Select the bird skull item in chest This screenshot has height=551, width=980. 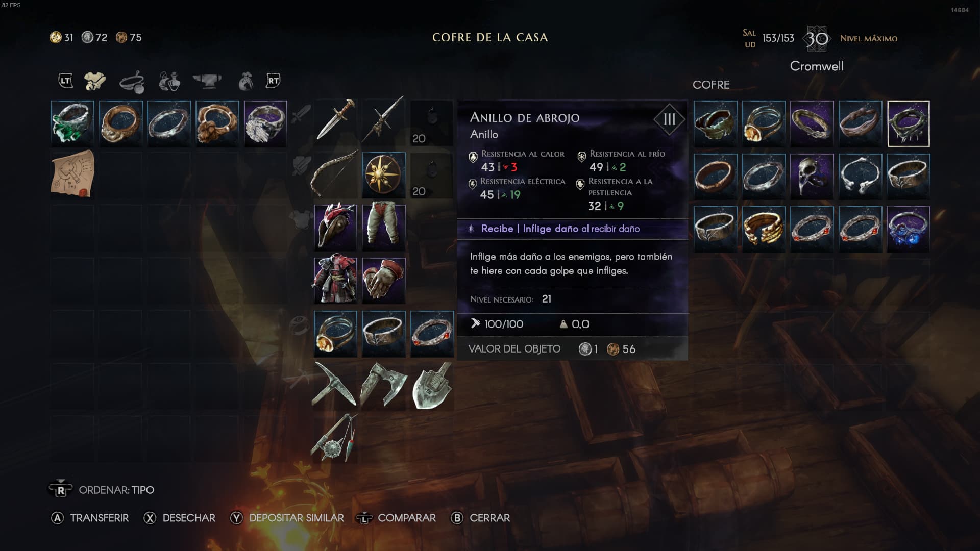point(812,176)
